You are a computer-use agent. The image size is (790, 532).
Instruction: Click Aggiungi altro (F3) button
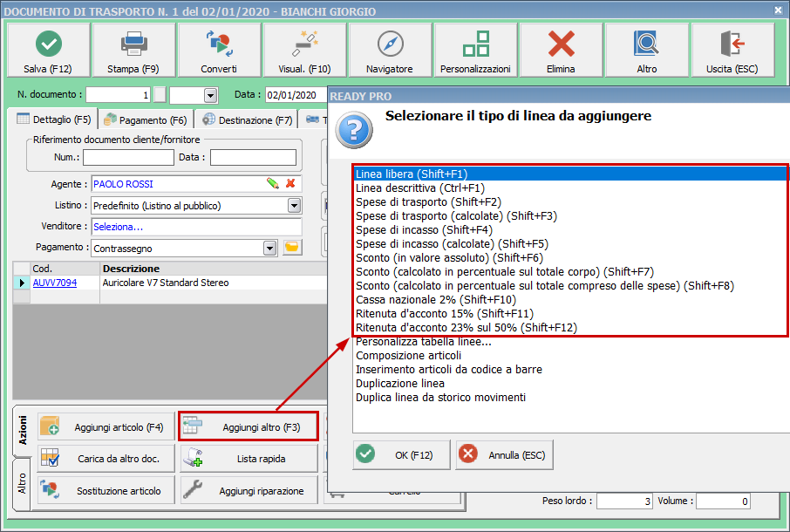pyautogui.click(x=249, y=427)
